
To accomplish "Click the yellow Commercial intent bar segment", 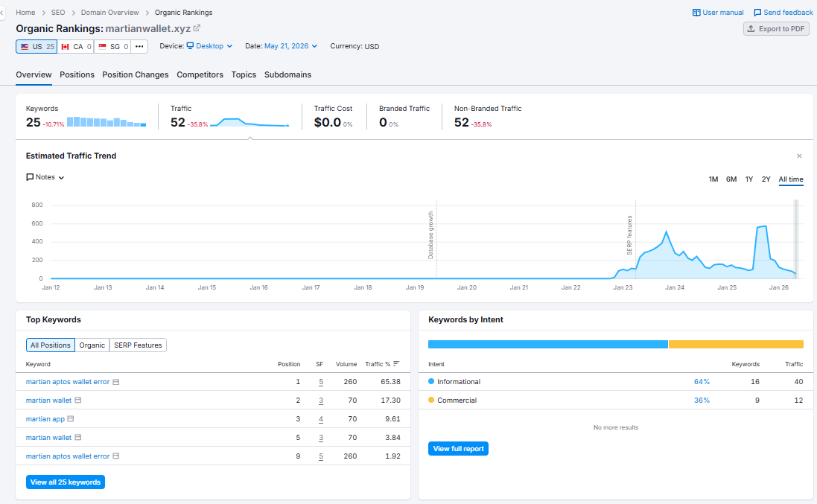I will point(737,344).
